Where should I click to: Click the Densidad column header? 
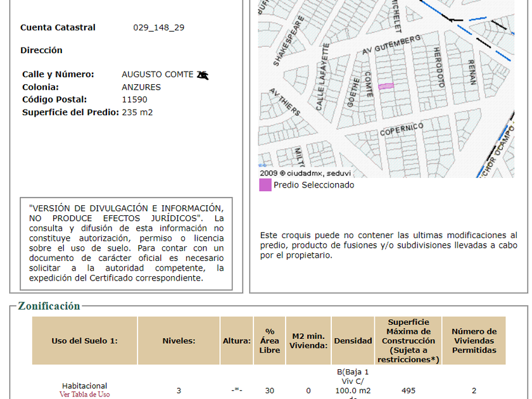(353, 341)
